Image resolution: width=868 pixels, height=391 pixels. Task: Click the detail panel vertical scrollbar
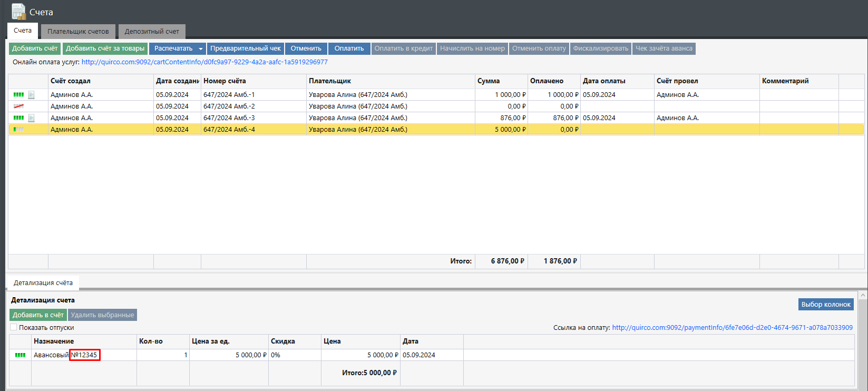(863, 343)
